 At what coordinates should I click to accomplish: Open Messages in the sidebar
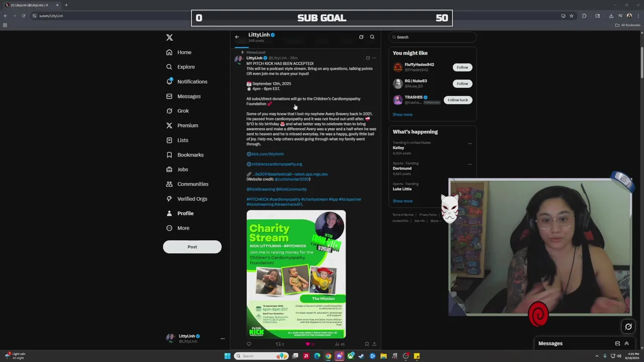coord(184,96)
